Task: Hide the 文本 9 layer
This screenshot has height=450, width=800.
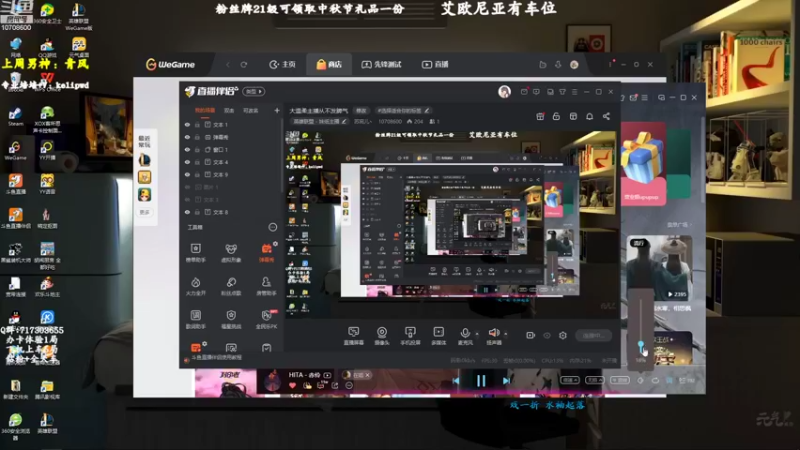Action: (187, 174)
